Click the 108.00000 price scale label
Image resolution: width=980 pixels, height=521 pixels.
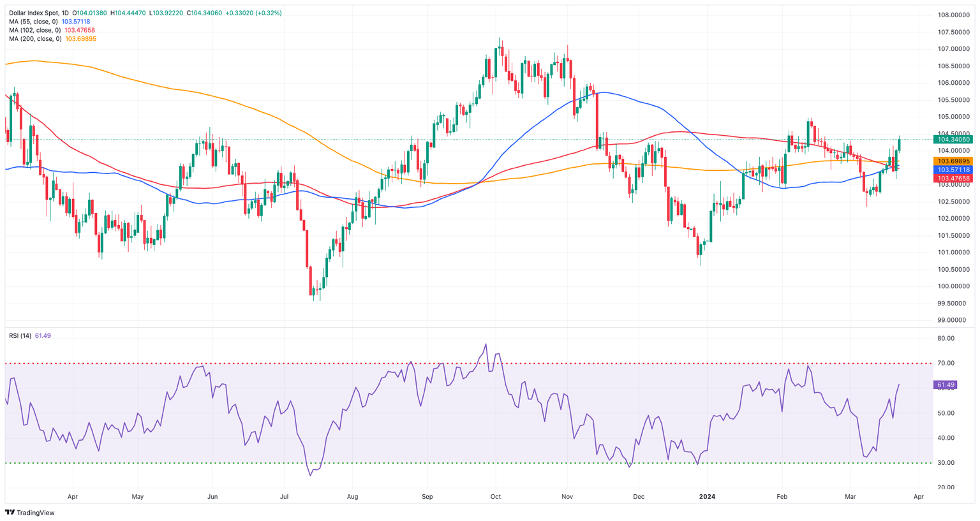click(x=954, y=15)
